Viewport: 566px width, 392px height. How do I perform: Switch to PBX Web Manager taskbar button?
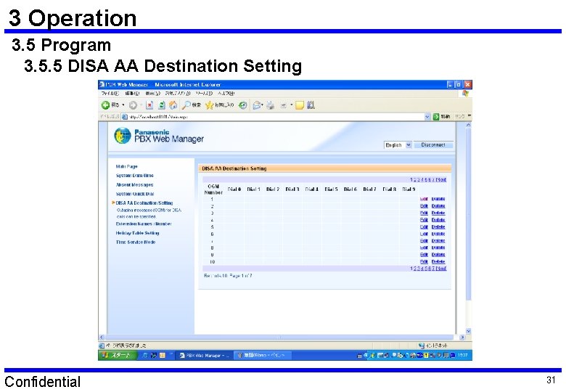205,355
